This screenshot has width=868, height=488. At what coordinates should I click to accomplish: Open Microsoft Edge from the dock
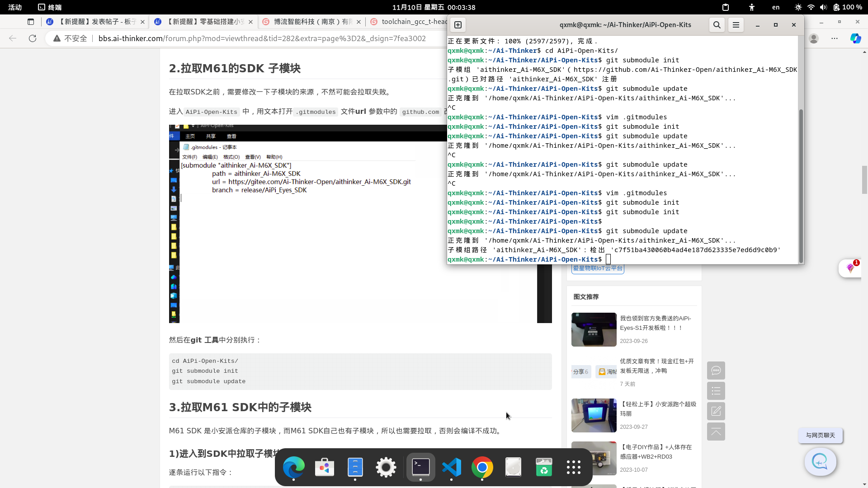294,467
